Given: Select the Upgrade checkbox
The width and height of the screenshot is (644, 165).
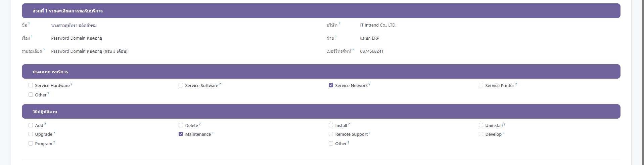Looking at the screenshot, I should tap(31, 134).
